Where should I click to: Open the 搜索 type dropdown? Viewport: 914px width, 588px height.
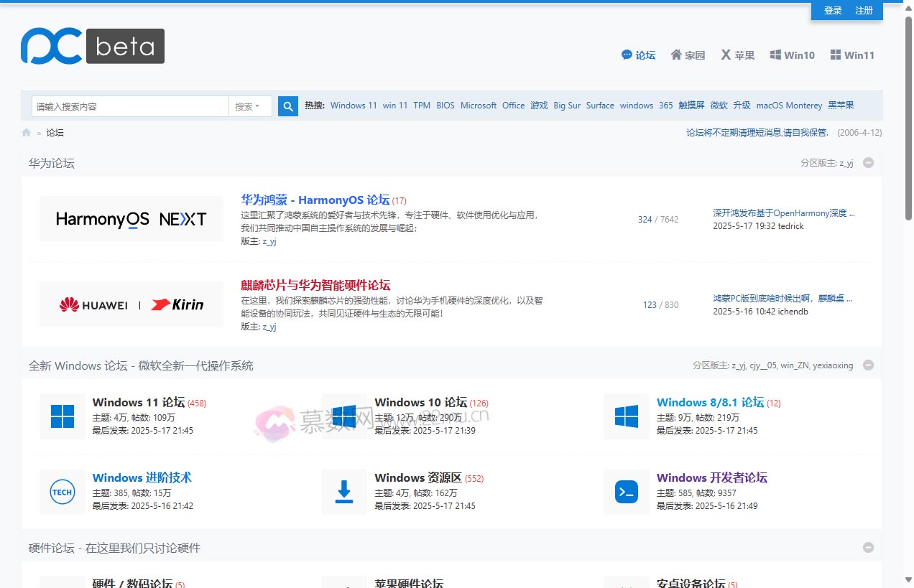pos(249,106)
